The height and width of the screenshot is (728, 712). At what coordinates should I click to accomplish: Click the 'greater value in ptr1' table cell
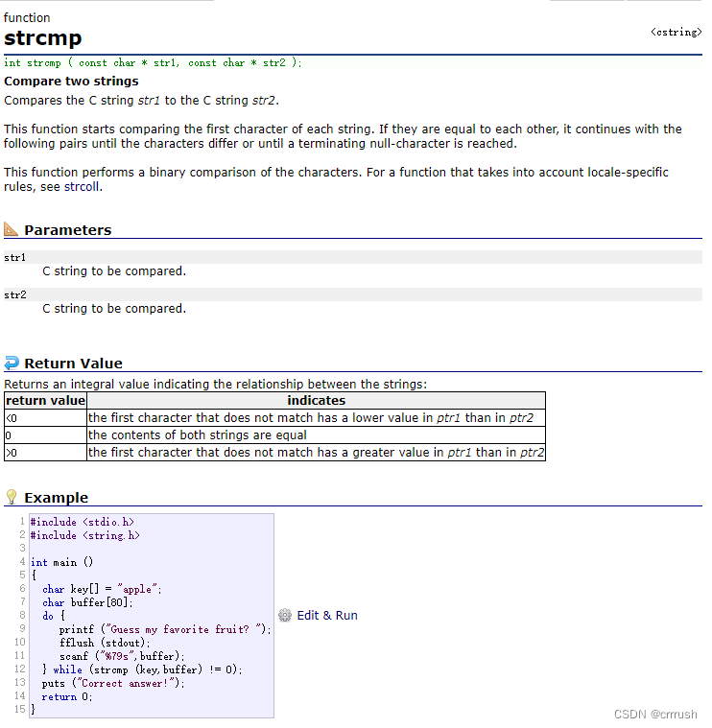[x=316, y=452]
